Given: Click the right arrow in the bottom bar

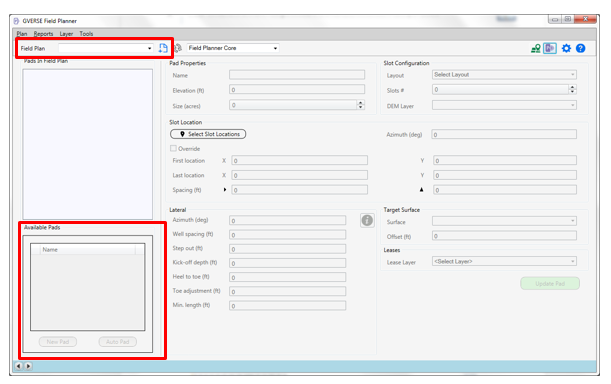Looking at the screenshot, I should pyautogui.click(x=28, y=366).
